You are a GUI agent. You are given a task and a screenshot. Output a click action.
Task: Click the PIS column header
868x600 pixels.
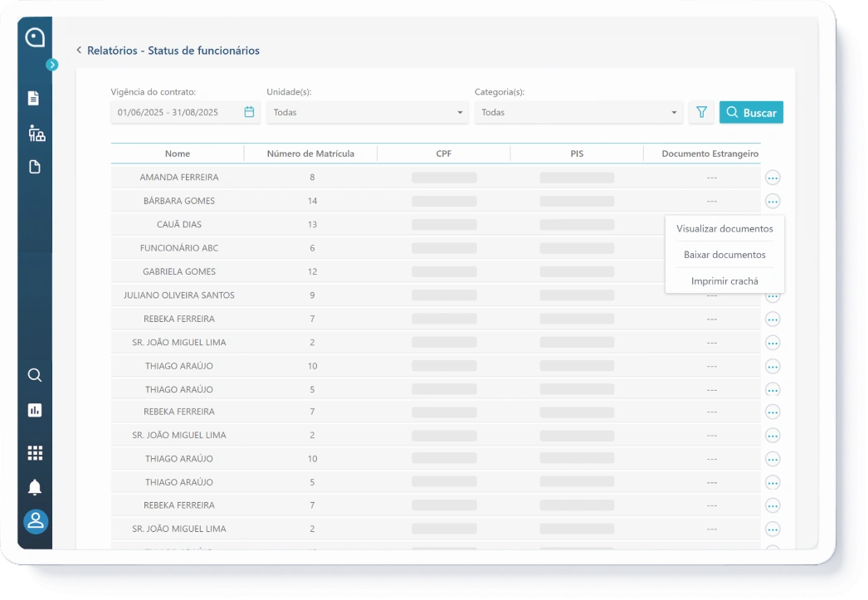point(577,154)
